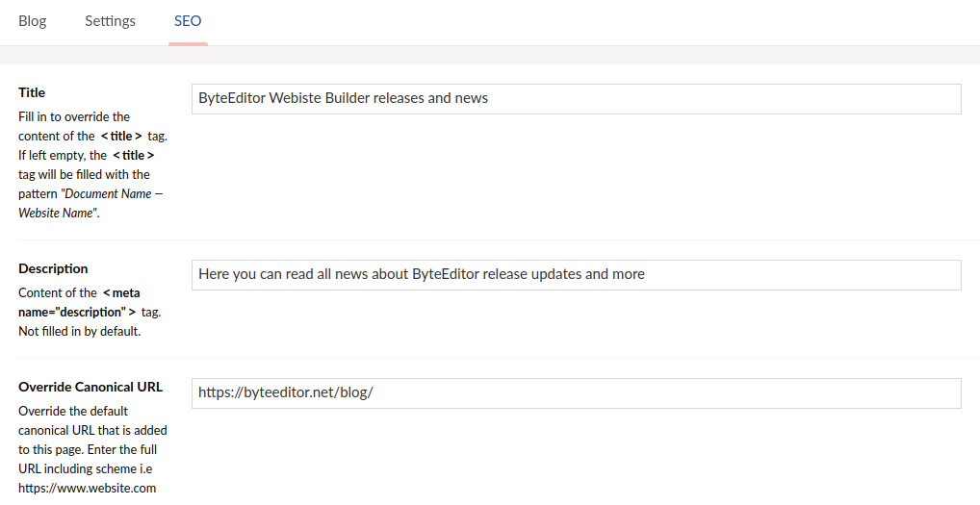This screenshot has width=980, height=505.
Task: Click the Override Canonical URL label
Action: [90, 387]
